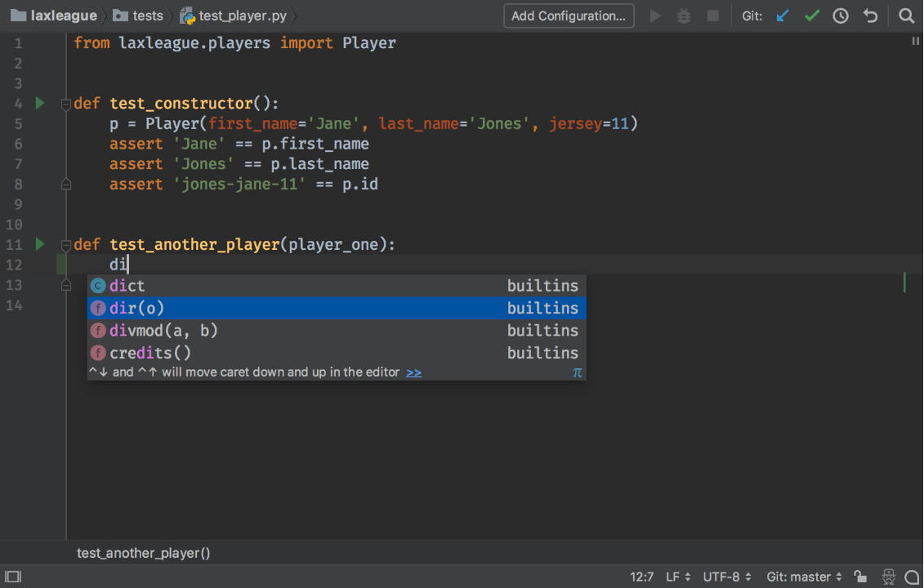Click the Git revert arrow icon
Image resolution: width=924 pixels, height=588 pixels.
(870, 16)
